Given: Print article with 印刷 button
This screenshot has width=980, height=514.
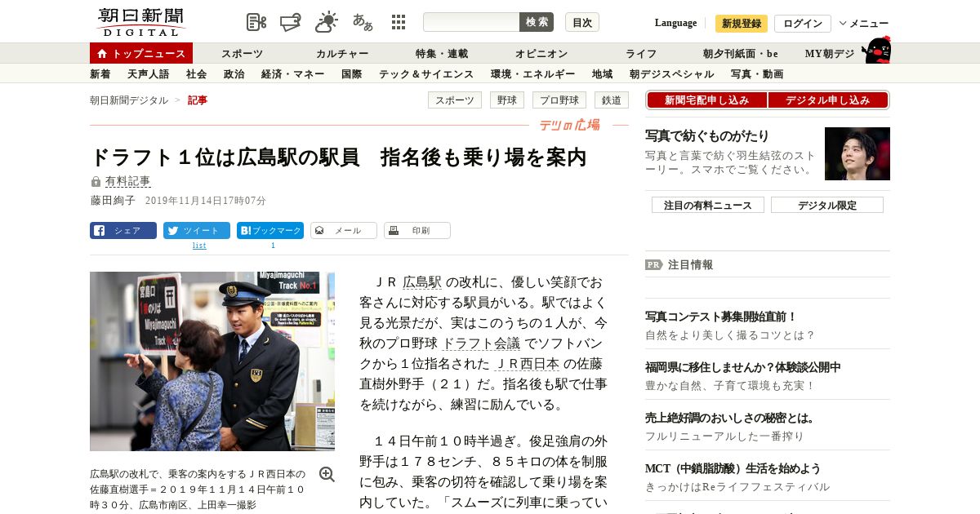Looking at the screenshot, I should pyautogui.click(x=417, y=231).
